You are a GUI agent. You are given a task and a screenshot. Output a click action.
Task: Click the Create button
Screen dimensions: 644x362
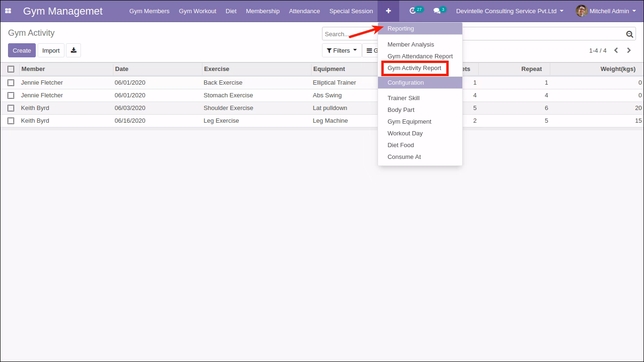point(22,50)
